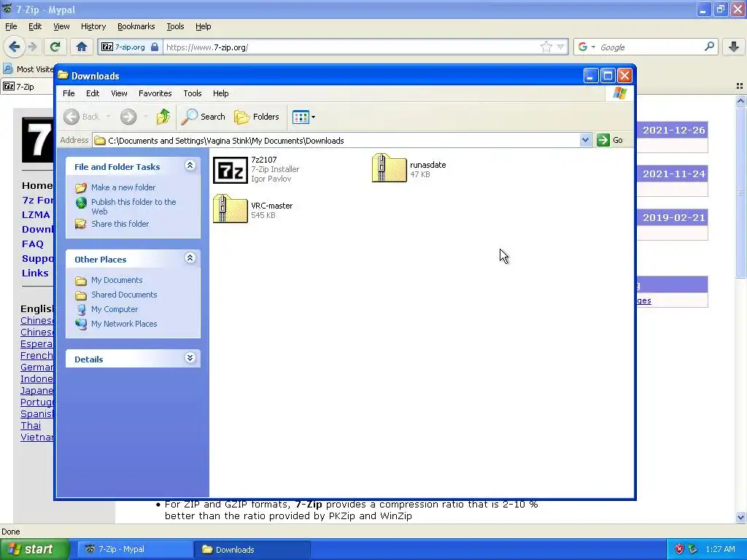The height and width of the screenshot is (560, 747).
Task: Go to My Documents in Other Places
Action: click(117, 280)
